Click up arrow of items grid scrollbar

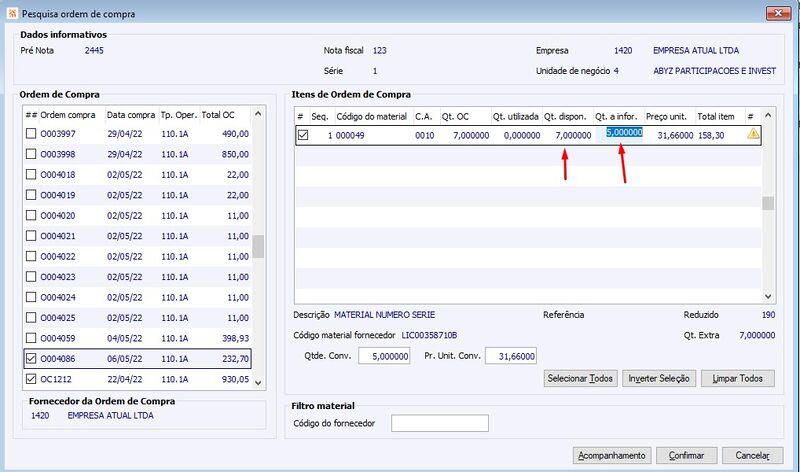pos(768,115)
